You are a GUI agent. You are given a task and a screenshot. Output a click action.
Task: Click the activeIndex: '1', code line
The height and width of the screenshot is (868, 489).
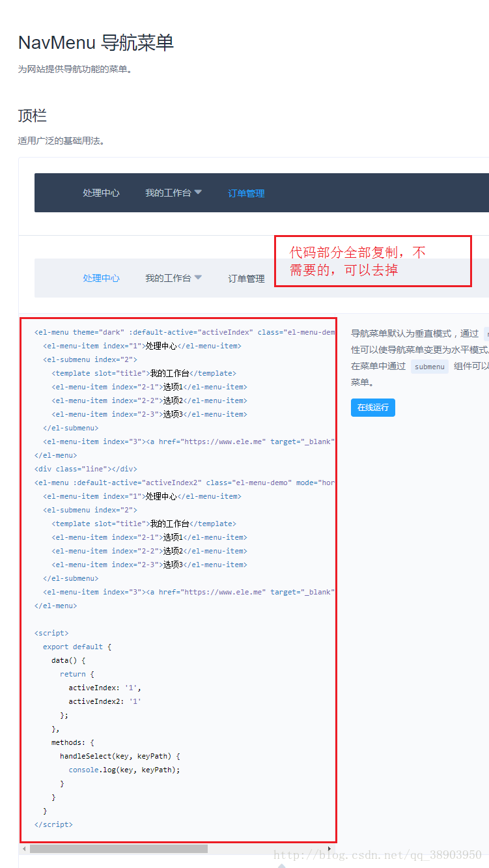pyautogui.click(x=105, y=688)
